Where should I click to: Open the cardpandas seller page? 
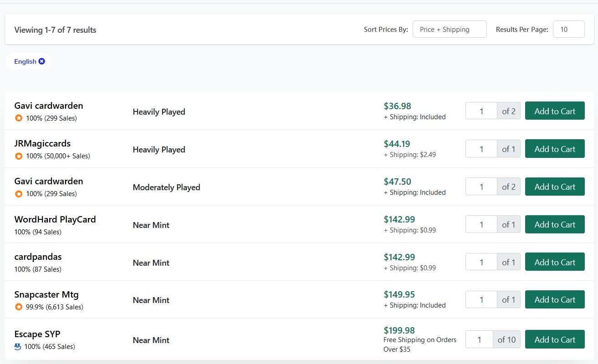[38, 257]
